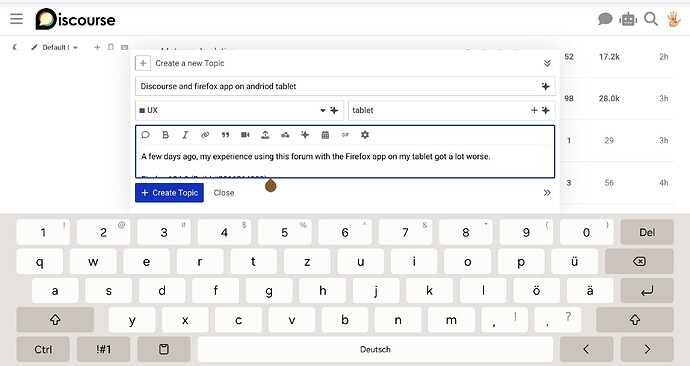The image size is (690, 366).
Task: Tap the return key on keyboard
Action: tap(647, 291)
